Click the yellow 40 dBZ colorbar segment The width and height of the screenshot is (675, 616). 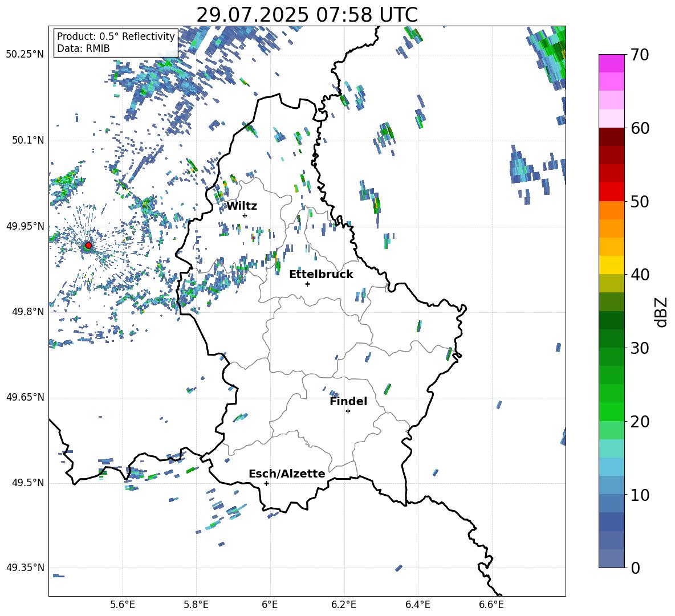point(611,266)
